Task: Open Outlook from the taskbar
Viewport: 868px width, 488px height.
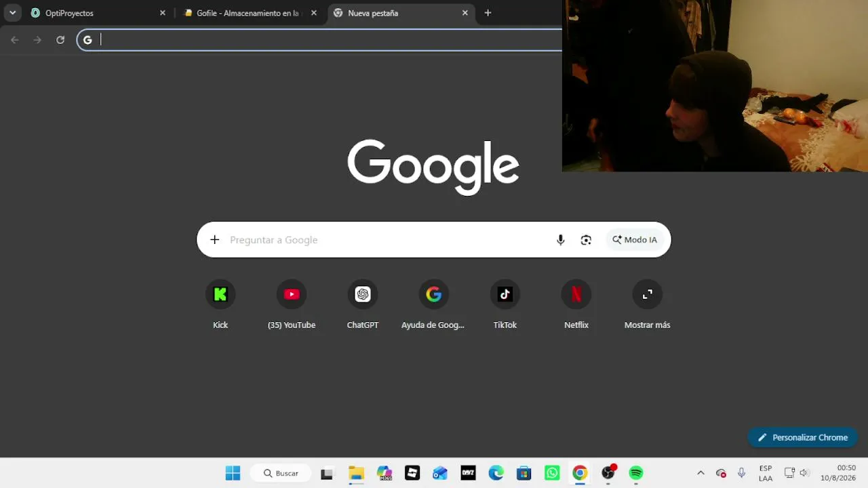Action: (440, 473)
